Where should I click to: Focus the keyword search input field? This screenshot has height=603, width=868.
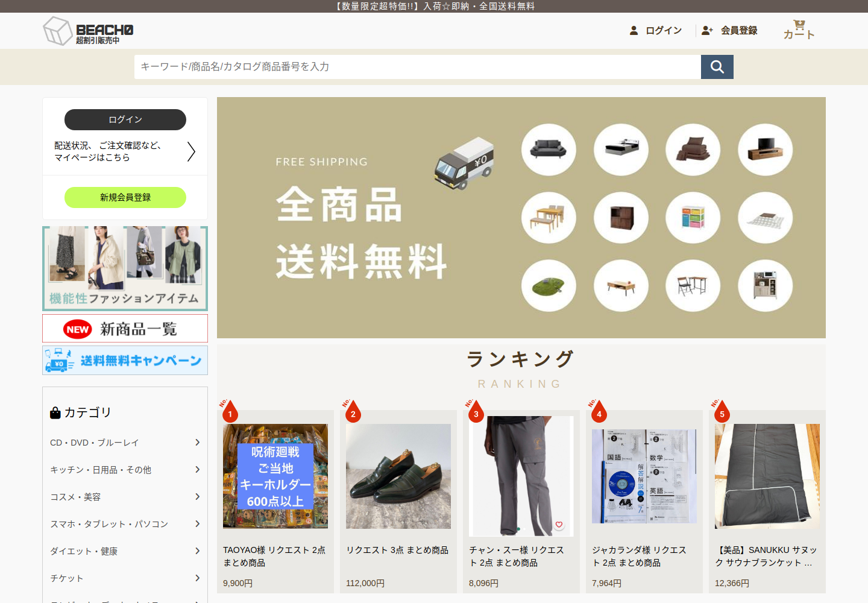418,67
